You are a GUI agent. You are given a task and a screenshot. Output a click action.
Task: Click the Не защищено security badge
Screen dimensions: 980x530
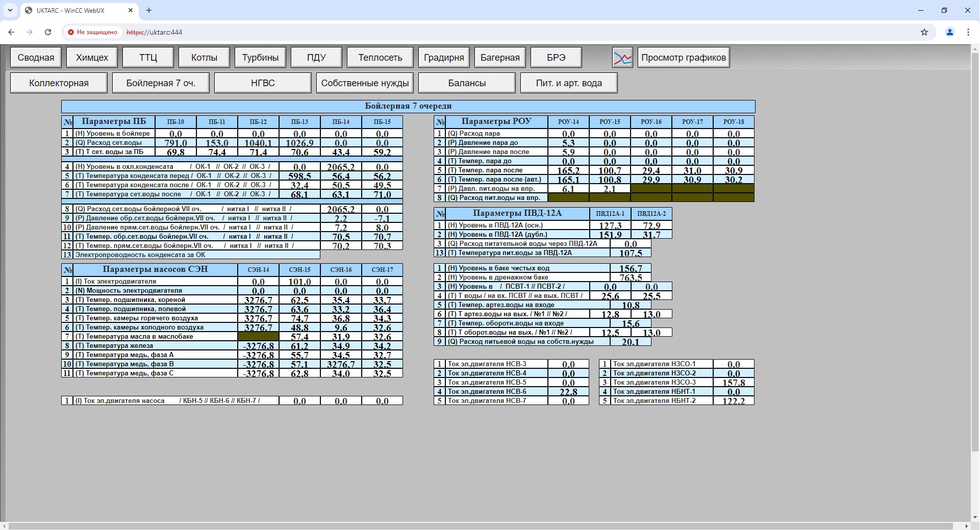click(93, 32)
